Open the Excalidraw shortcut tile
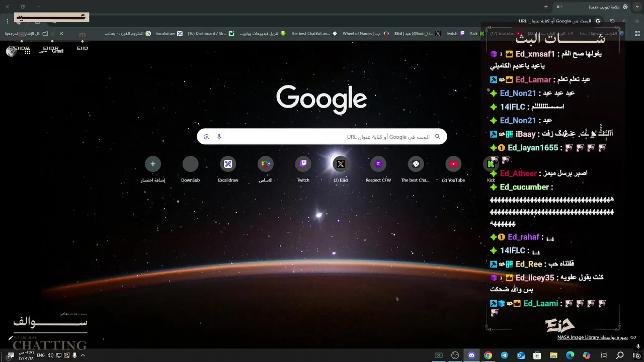644x362 pixels. (228, 169)
